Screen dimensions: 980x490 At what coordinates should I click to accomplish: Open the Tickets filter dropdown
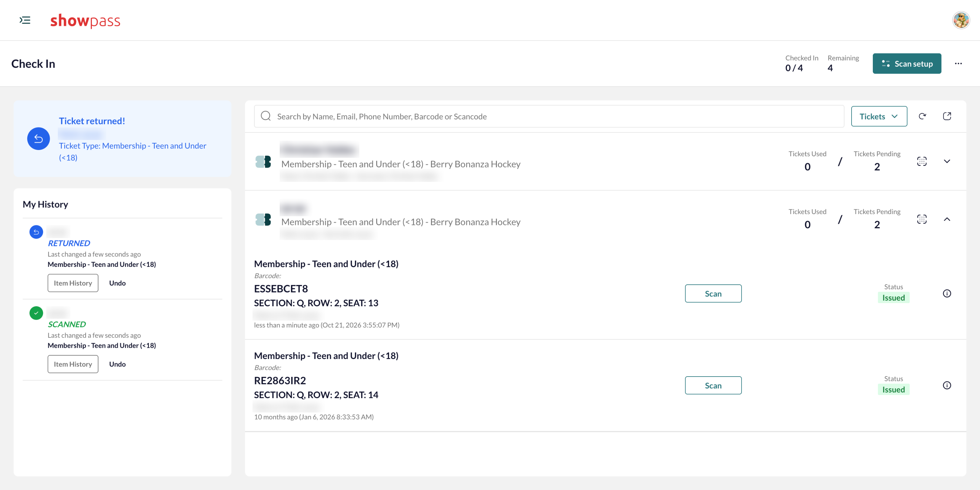pyautogui.click(x=879, y=117)
